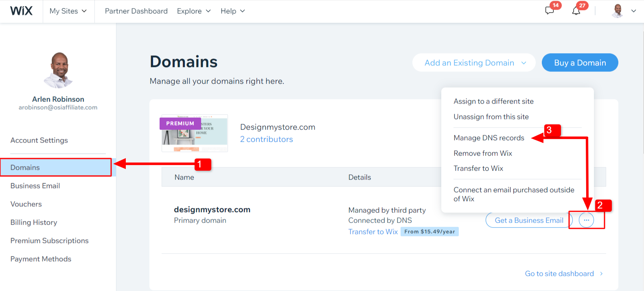Click the Details column header

click(x=359, y=177)
